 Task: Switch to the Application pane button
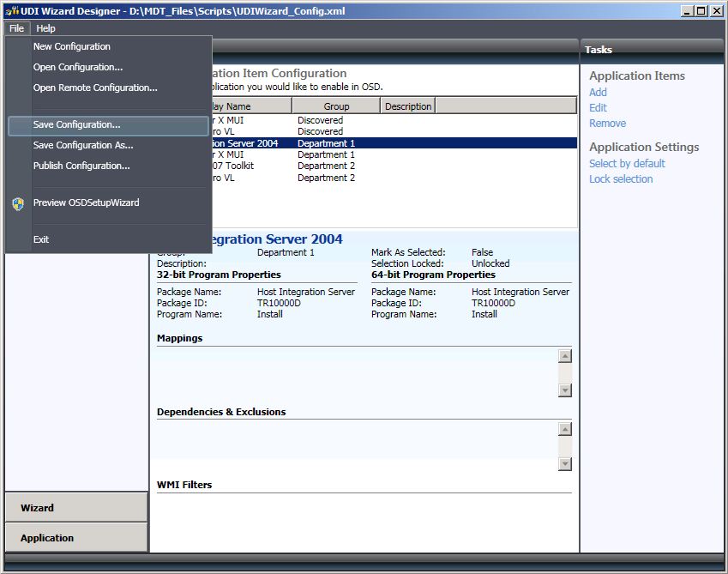coord(76,538)
